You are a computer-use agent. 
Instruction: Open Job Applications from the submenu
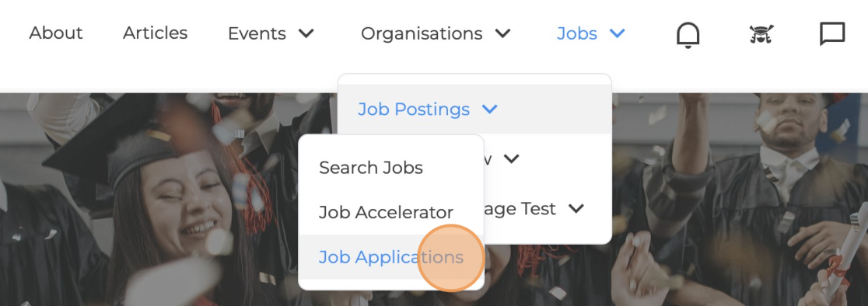pyautogui.click(x=391, y=257)
